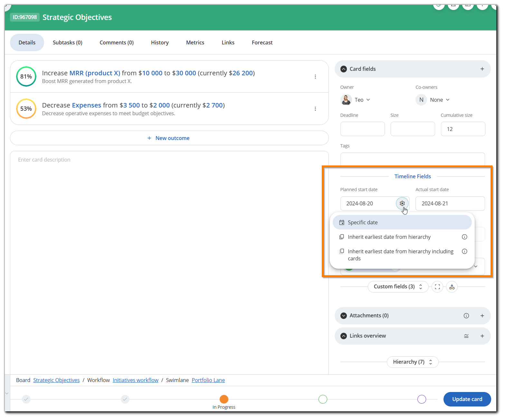Click the dropdown chevron under the date menu
Screen dimensions: 505x420
tap(476, 266)
